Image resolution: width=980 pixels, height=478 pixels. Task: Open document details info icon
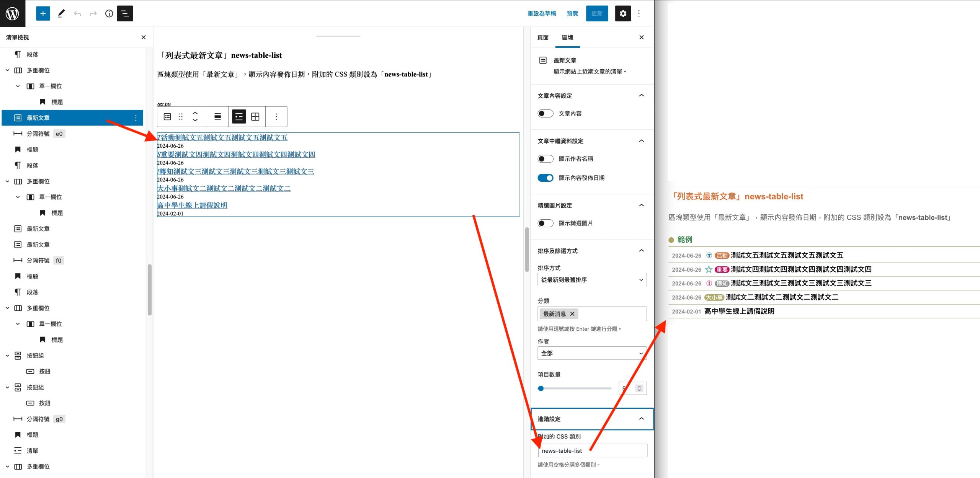pyautogui.click(x=109, y=13)
